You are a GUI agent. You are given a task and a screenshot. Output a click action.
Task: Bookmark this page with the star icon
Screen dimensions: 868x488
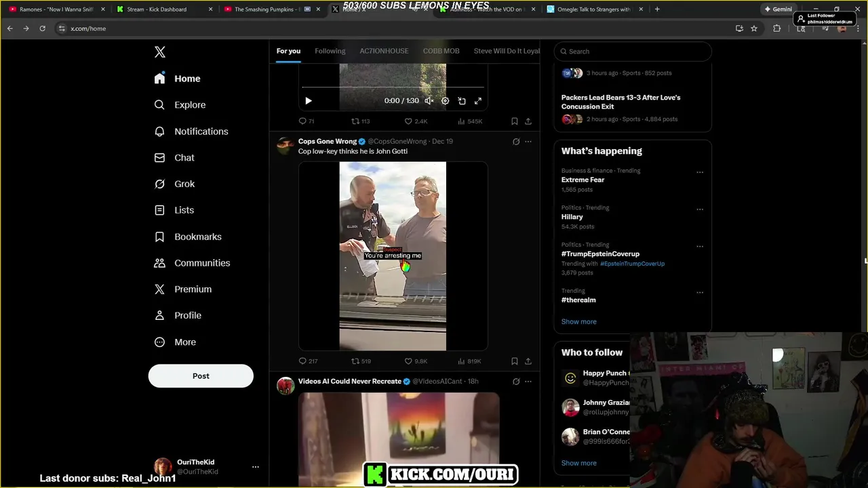tap(754, 28)
